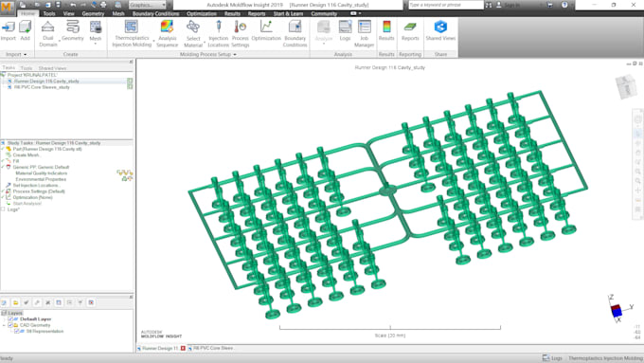Click Set Injection Locations in Study Tasks
Viewport: 644px width, 363px height.
(x=36, y=186)
